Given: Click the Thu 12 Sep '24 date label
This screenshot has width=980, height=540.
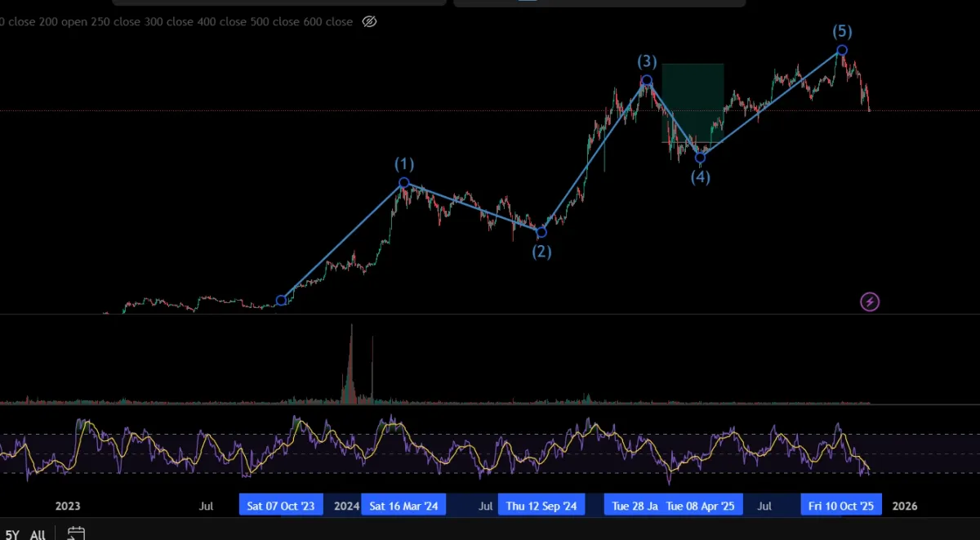Looking at the screenshot, I should (541, 506).
